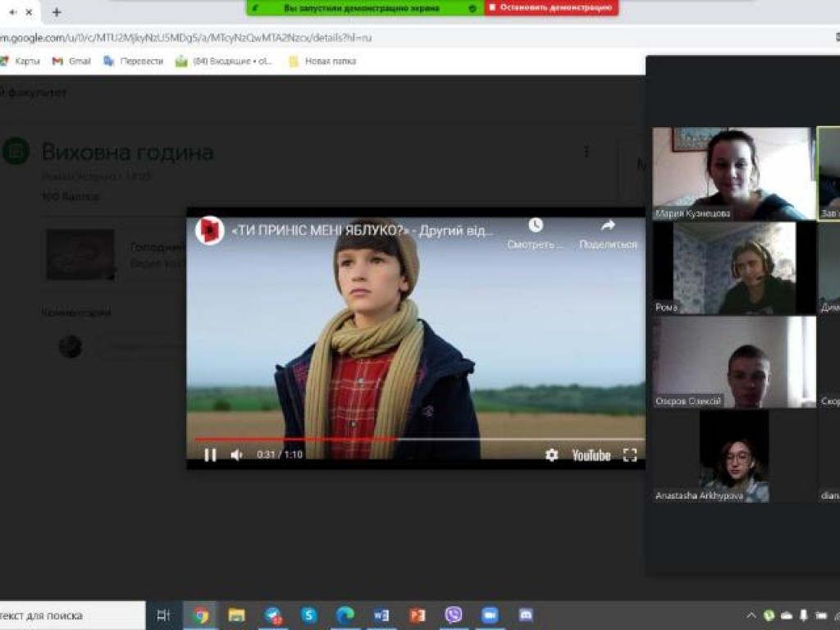Screen dimensions: 840x630
Task: Click the YouTube logo in the player
Action: [x=591, y=454]
